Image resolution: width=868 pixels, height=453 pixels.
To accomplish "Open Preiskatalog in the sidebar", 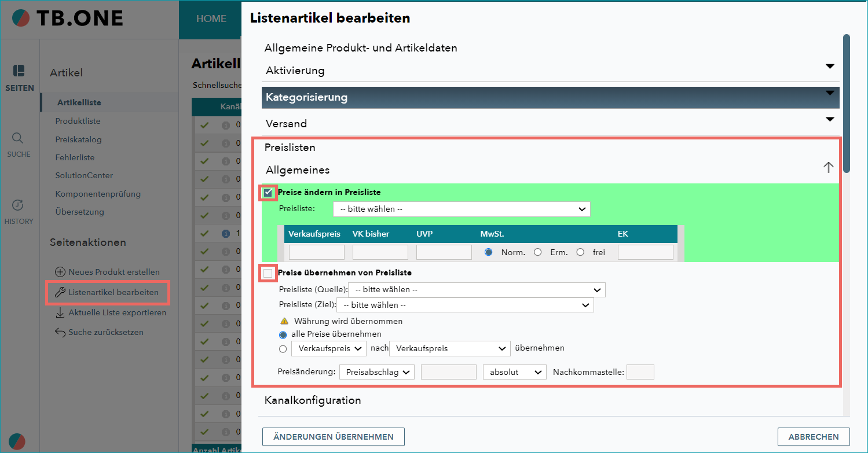I will (79, 139).
